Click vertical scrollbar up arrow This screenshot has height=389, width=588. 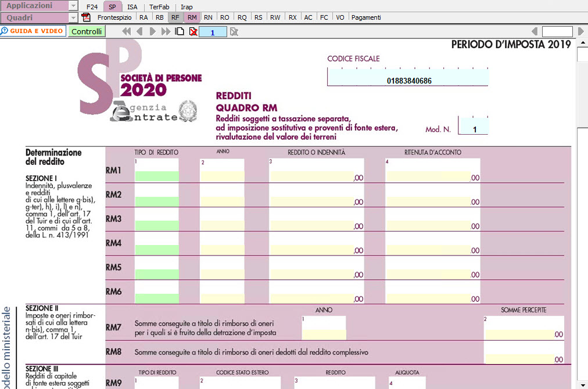click(583, 42)
